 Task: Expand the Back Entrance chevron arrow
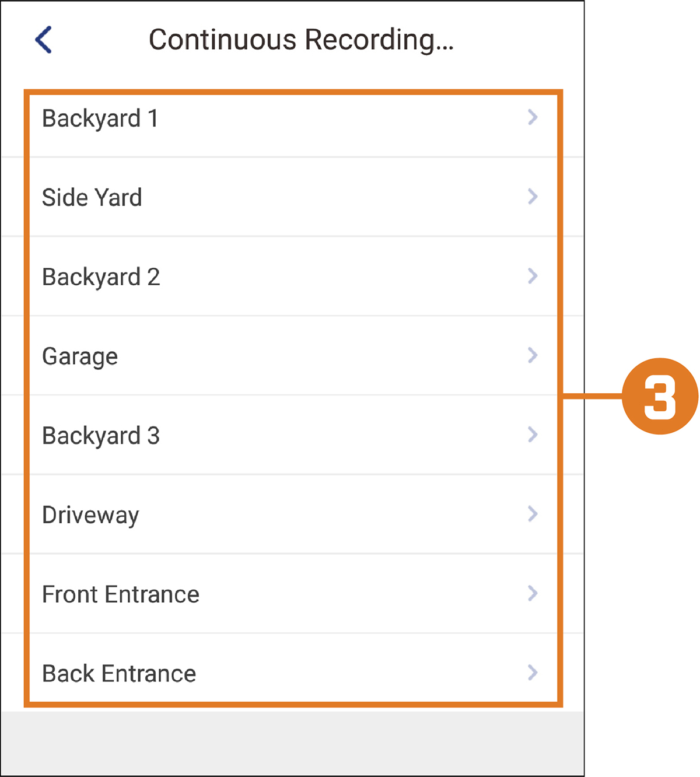click(x=533, y=673)
